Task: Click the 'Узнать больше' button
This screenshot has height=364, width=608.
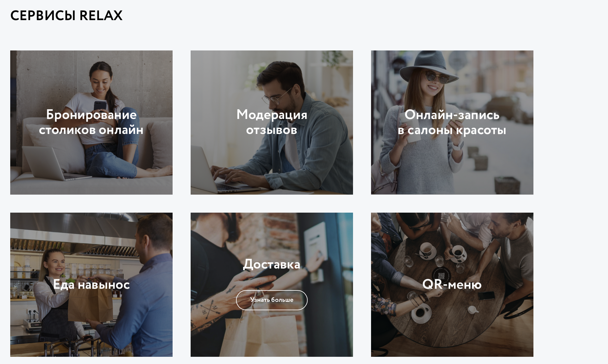Action: pos(272,300)
